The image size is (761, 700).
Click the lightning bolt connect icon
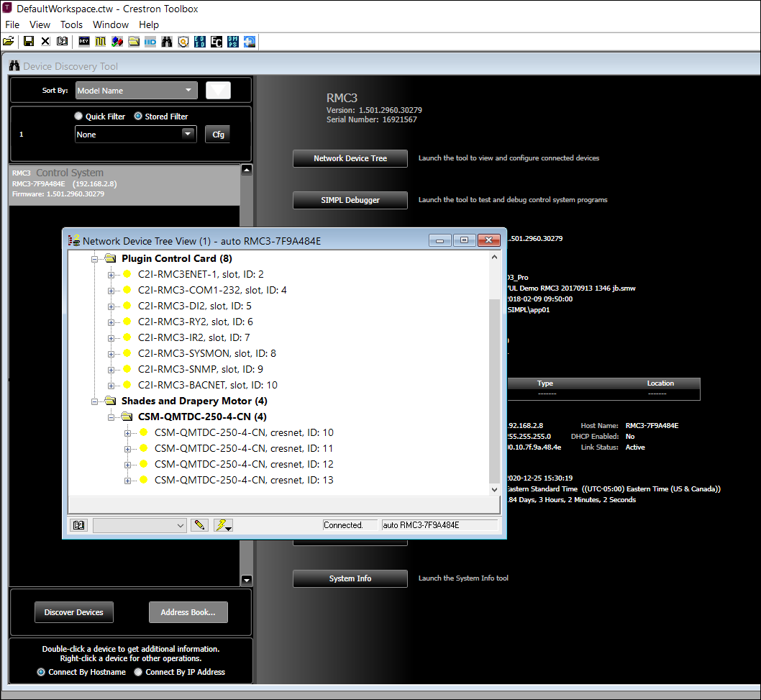point(222,526)
